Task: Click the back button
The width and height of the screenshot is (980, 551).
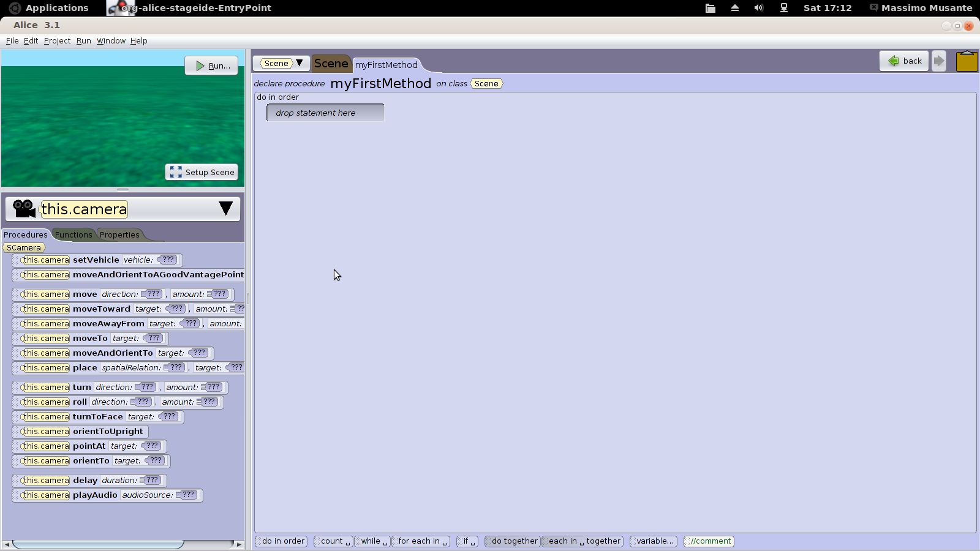Action: (x=904, y=61)
